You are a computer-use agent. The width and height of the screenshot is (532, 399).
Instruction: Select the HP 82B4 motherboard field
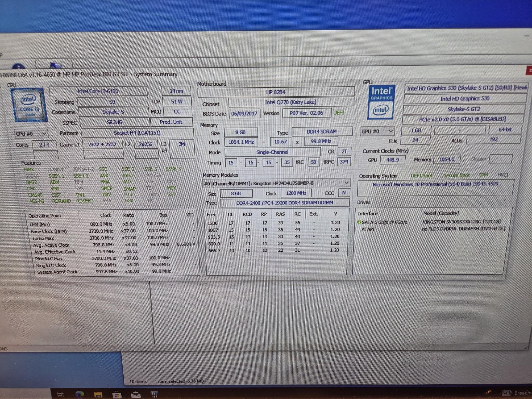276,92
